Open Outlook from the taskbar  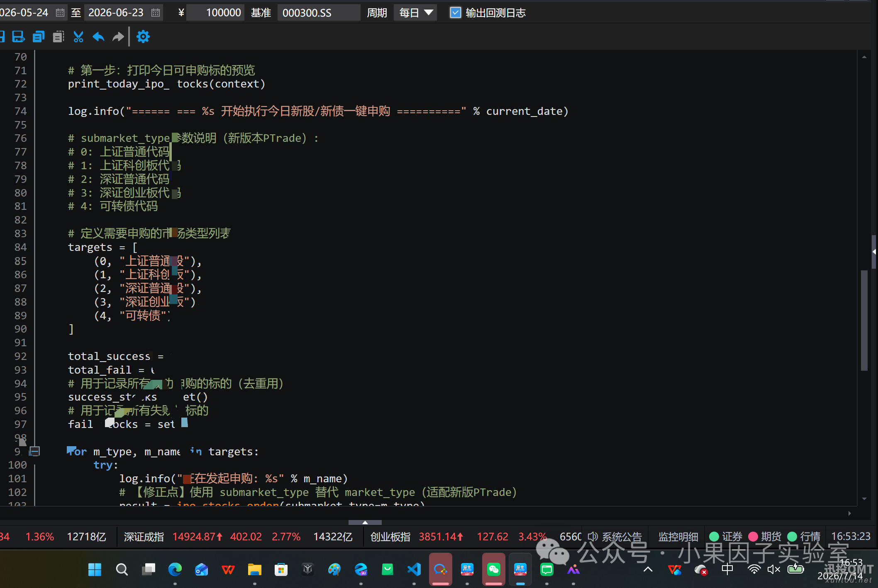coord(201,569)
